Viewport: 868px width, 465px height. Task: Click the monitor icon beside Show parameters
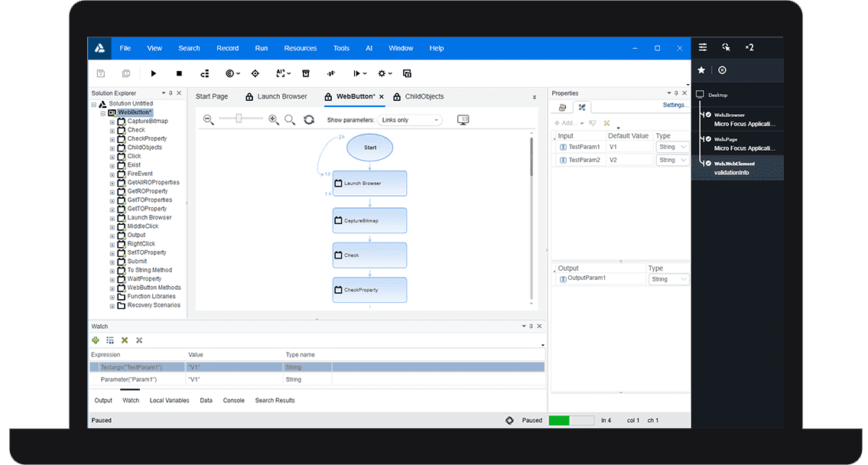(463, 119)
